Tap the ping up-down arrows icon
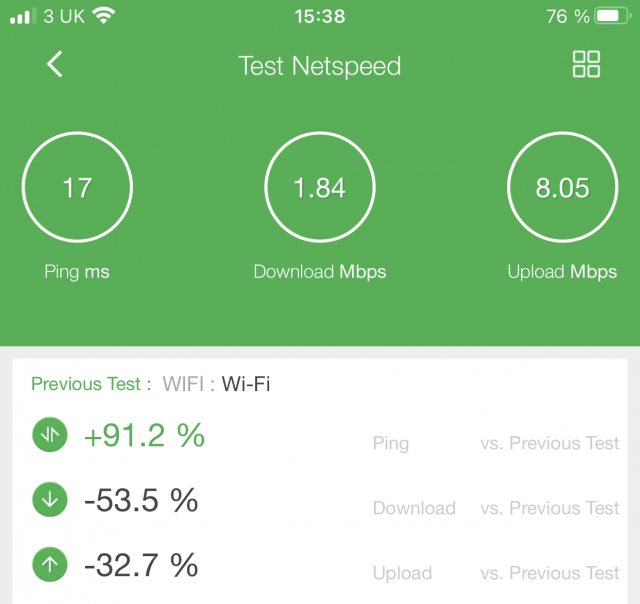This screenshot has width=640, height=604. (x=50, y=435)
